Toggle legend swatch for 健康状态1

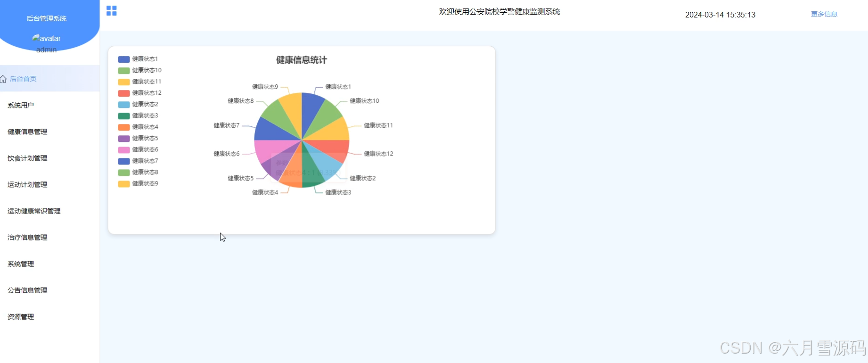click(124, 59)
